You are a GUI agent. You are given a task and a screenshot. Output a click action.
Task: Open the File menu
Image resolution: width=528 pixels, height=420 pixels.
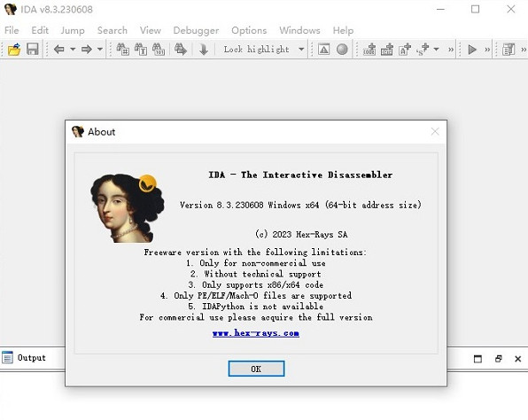12,30
